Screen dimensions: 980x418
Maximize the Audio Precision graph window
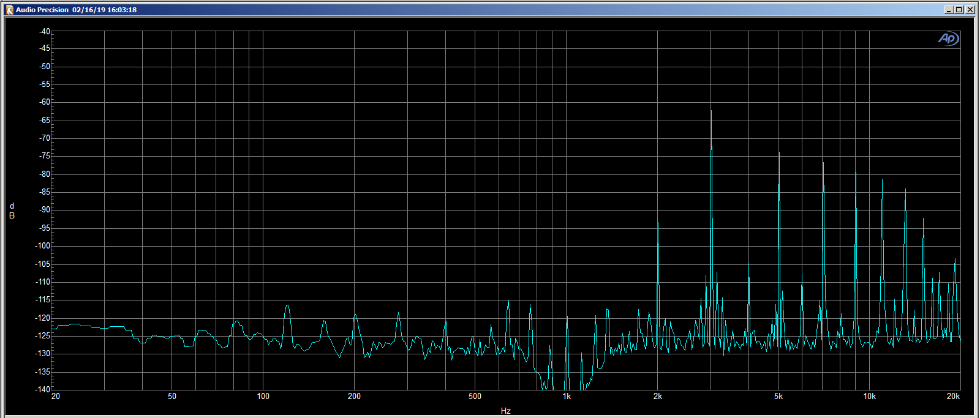[959, 10]
